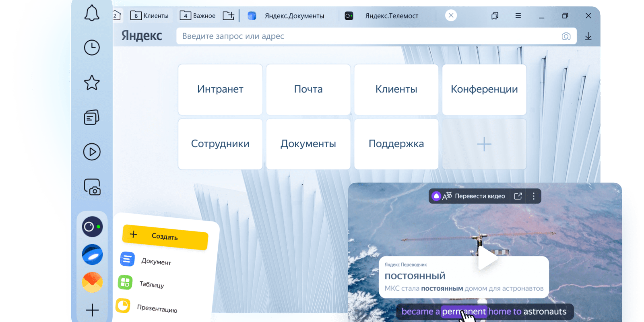644x322 pixels.
Task: Open the video overlay three-dots menu
Action: tap(534, 196)
